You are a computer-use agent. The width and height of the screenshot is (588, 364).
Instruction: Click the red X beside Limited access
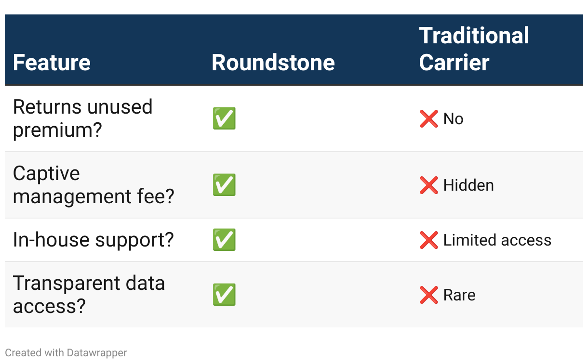pyautogui.click(x=429, y=240)
